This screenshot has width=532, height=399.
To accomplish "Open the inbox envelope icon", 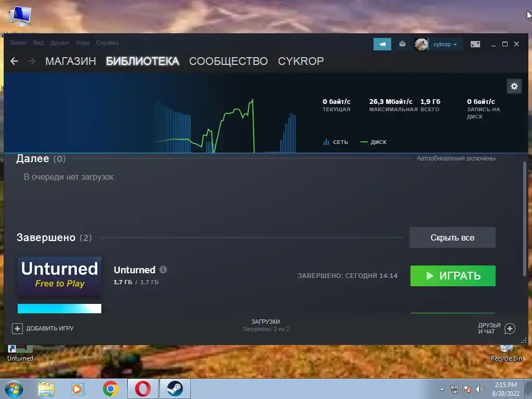I will (402, 44).
